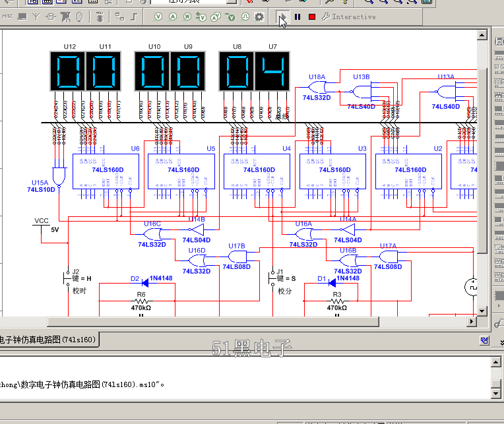Switch to the 电子钟仿真电路图(74ls160) tab

[48, 340]
